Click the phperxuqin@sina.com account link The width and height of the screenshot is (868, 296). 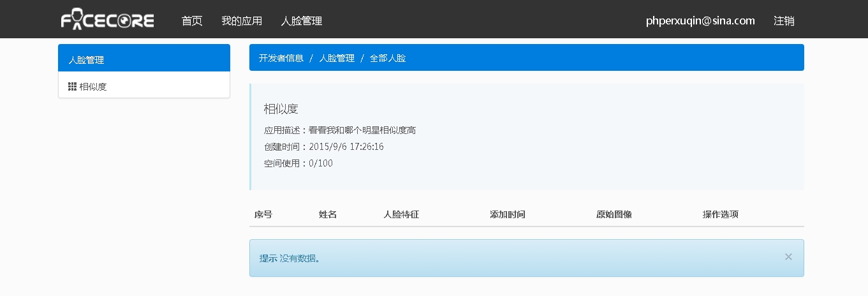click(700, 20)
